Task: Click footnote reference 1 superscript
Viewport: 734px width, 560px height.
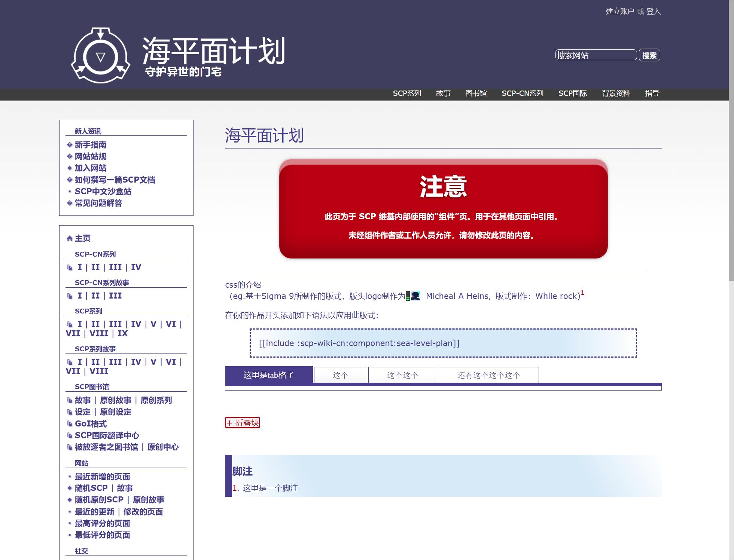Action: [x=582, y=293]
